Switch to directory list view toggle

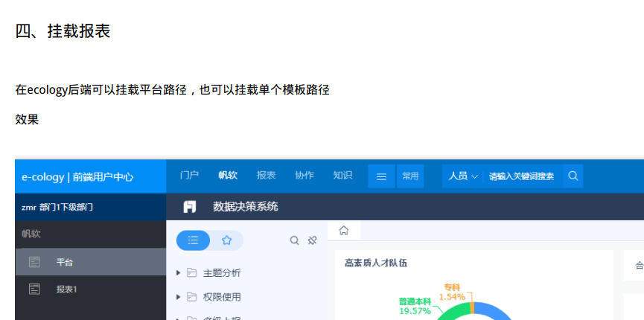[x=193, y=240]
